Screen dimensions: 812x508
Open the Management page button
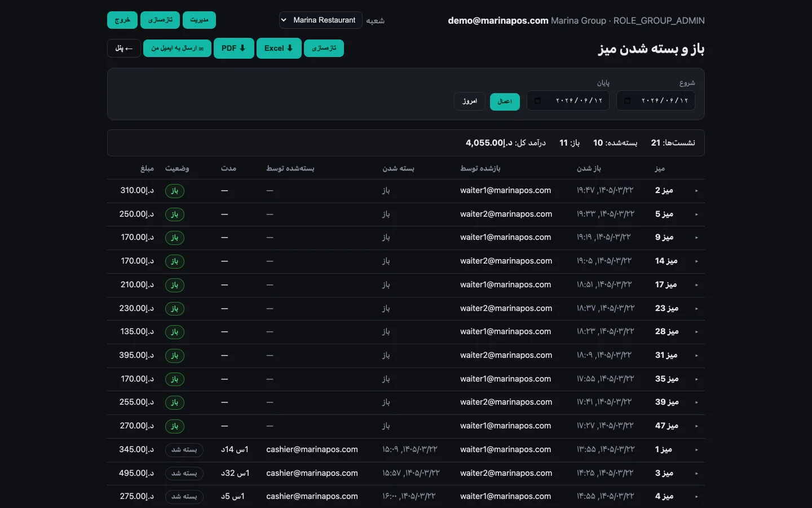199,20
